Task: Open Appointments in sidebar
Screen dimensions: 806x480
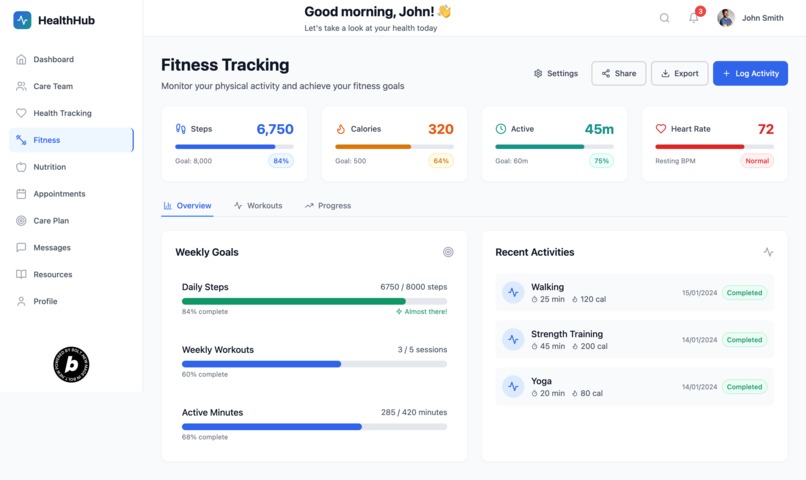Action: (71, 194)
